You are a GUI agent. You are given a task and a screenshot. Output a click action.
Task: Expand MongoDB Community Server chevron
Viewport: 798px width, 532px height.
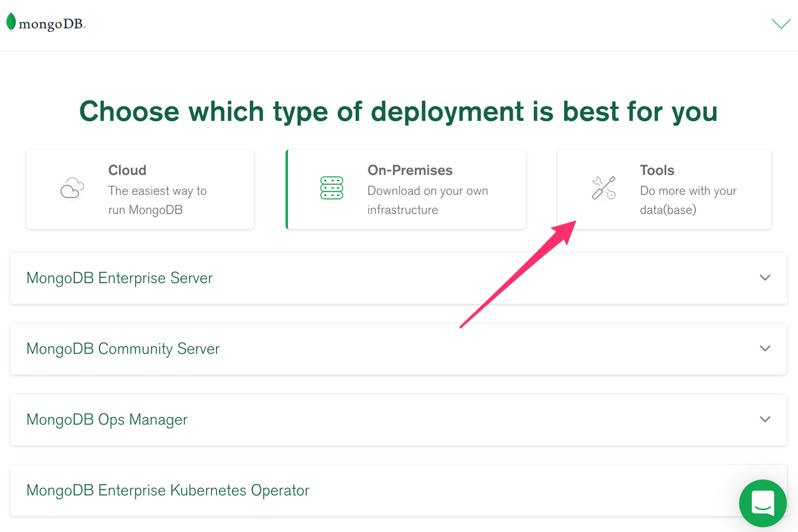tap(765, 348)
